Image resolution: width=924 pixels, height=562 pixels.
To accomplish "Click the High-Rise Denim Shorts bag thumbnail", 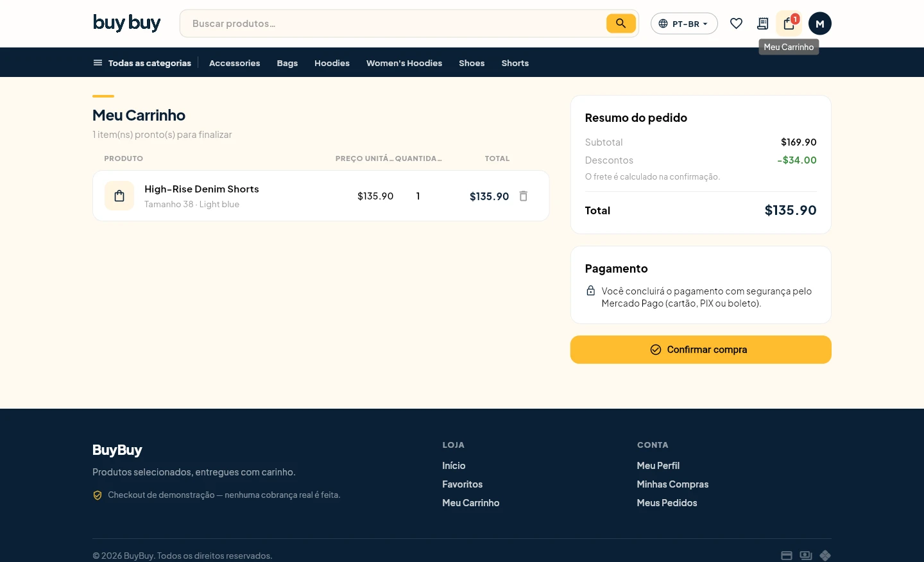I will pyautogui.click(x=119, y=196).
